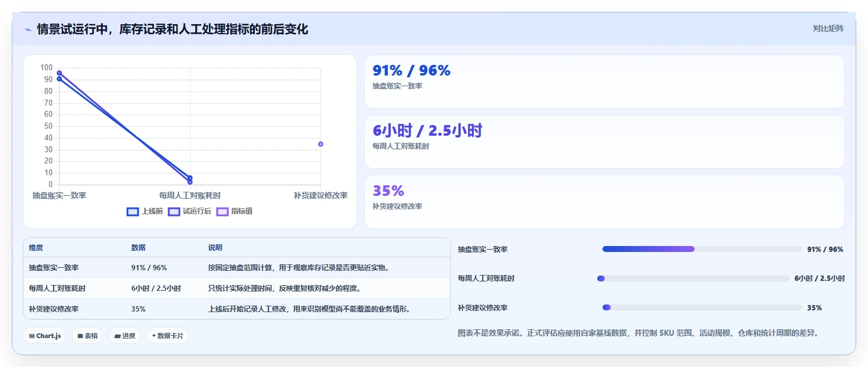Select table data cell 6小时 / 2.5小时

[156, 289]
